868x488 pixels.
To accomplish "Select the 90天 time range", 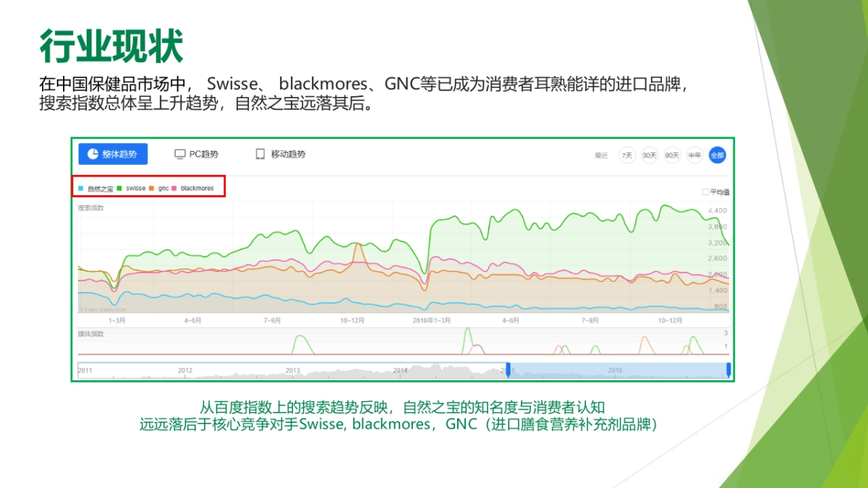I will (x=672, y=155).
